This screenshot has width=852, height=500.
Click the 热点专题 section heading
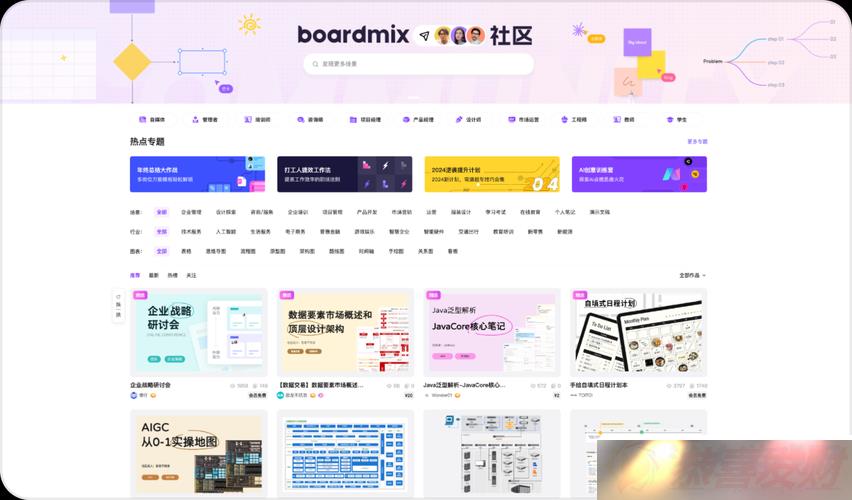click(147, 141)
